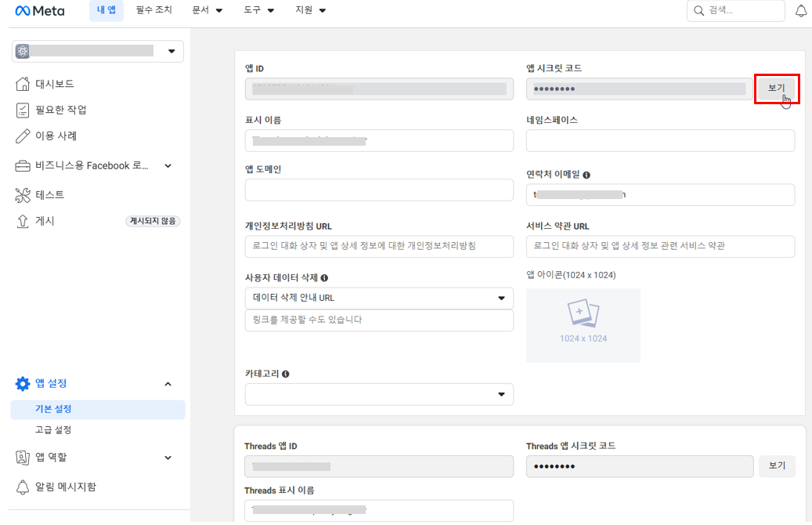Viewport: 812px width, 525px height.
Task: Click the 게시 upload icon
Action: (22, 221)
